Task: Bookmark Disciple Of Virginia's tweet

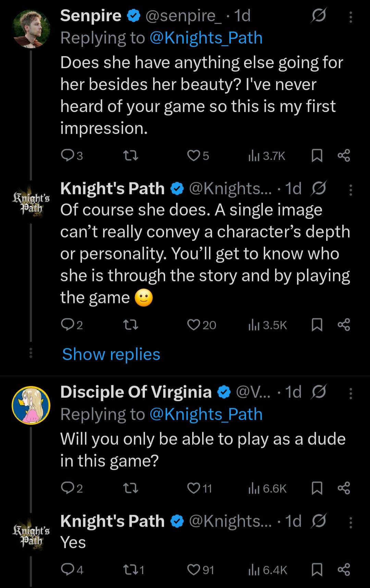Action: pyautogui.click(x=317, y=488)
